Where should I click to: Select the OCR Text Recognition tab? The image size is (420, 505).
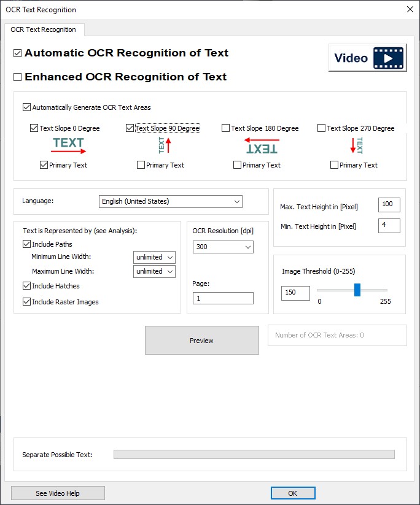(43, 29)
